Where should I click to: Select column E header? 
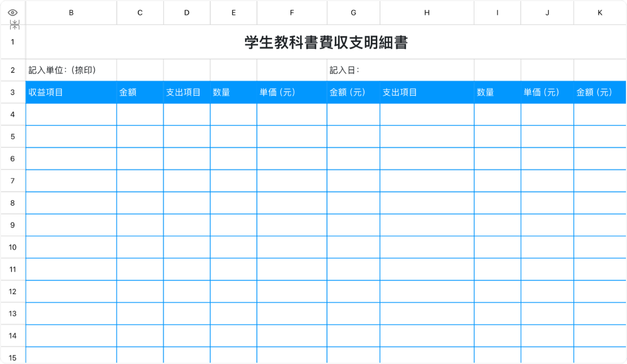pyautogui.click(x=234, y=13)
